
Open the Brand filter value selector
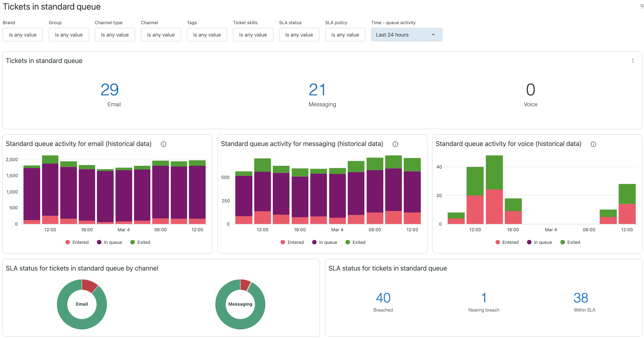point(23,35)
